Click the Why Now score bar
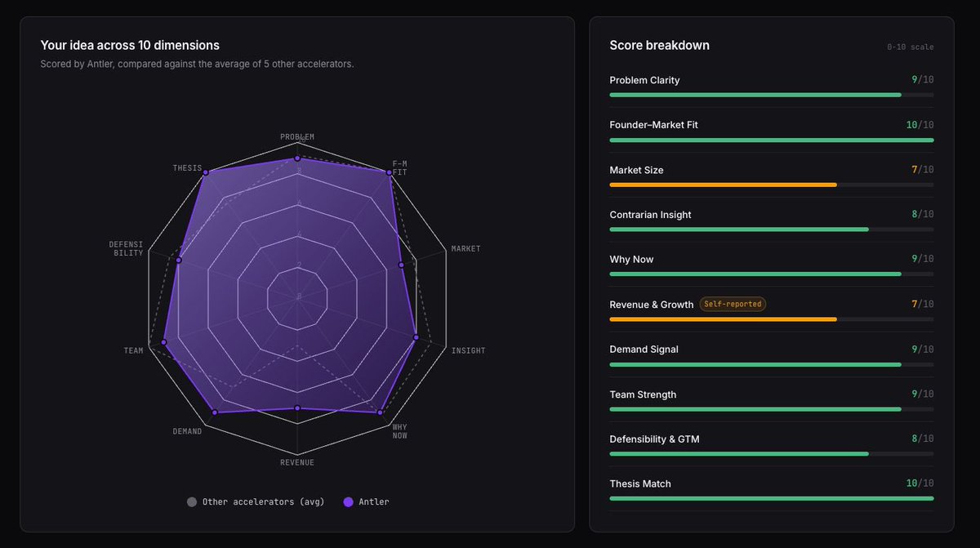Image resolution: width=980 pixels, height=548 pixels. tap(772, 274)
